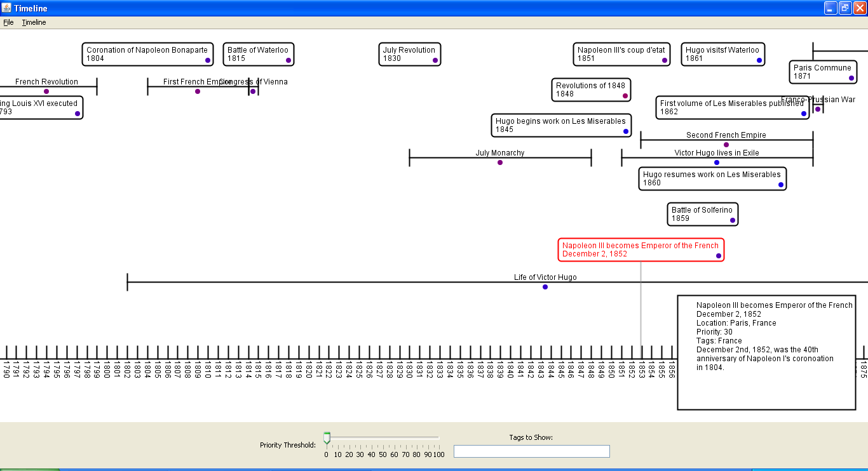Open the File menu
The image size is (868, 471).
pyautogui.click(x=8, y=22)
